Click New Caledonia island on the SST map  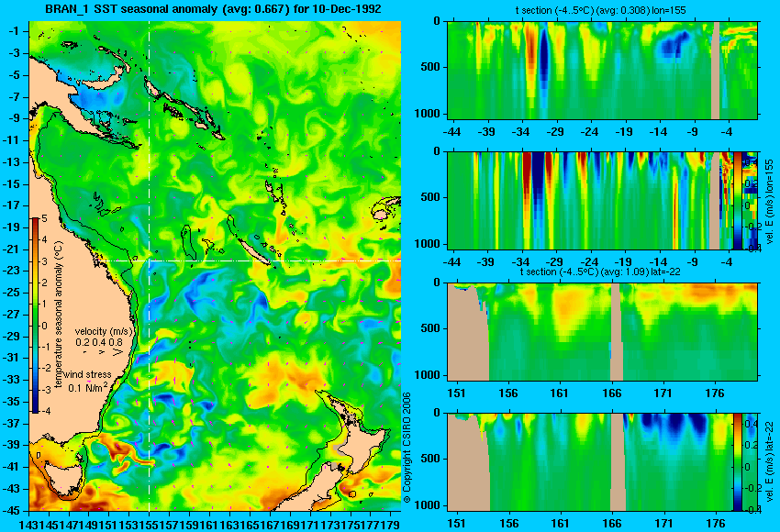point(253,251)
